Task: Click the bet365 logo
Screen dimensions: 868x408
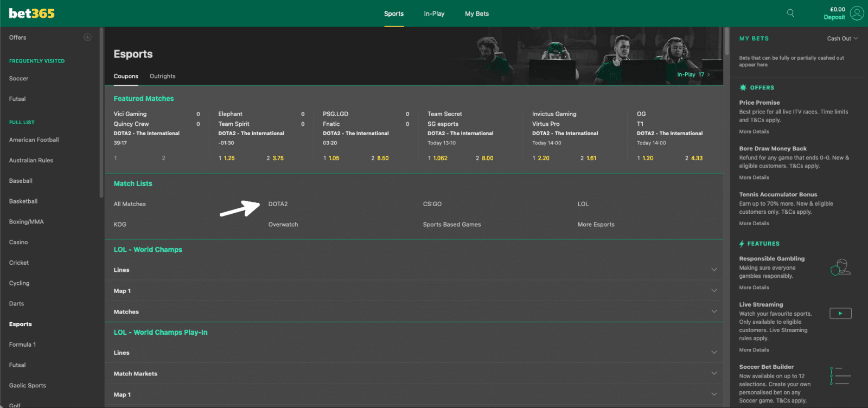Action: (x=32, y=14)
